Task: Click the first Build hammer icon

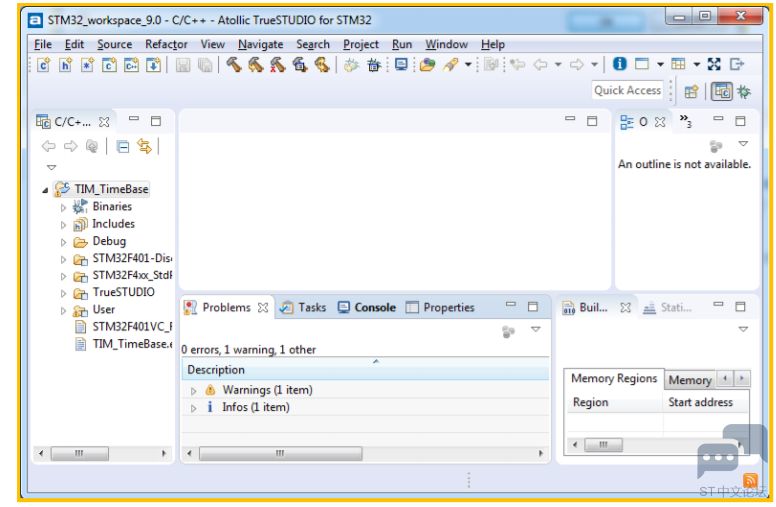Action: coord(234,65)
